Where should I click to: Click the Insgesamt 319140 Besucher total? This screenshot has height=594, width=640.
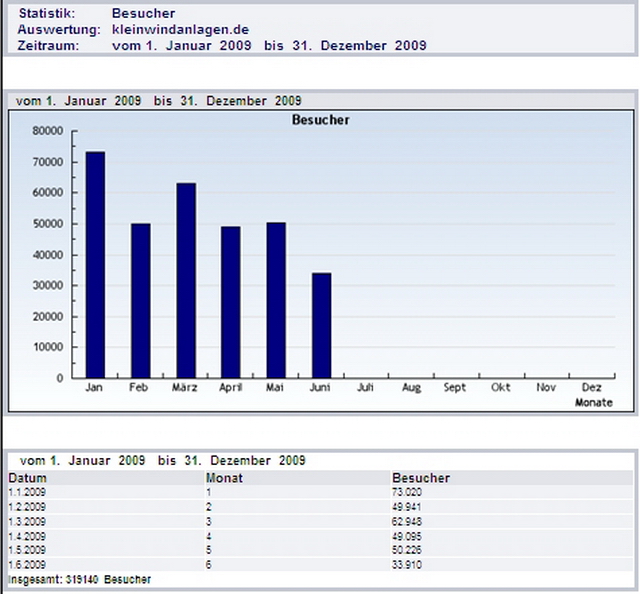[x=80, y=580]
